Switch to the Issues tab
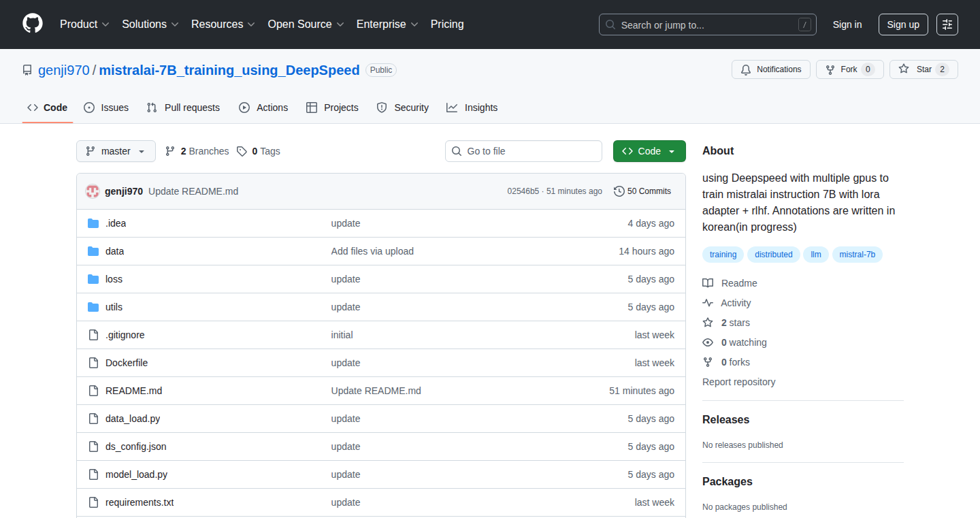 click(x=106, y=108)
